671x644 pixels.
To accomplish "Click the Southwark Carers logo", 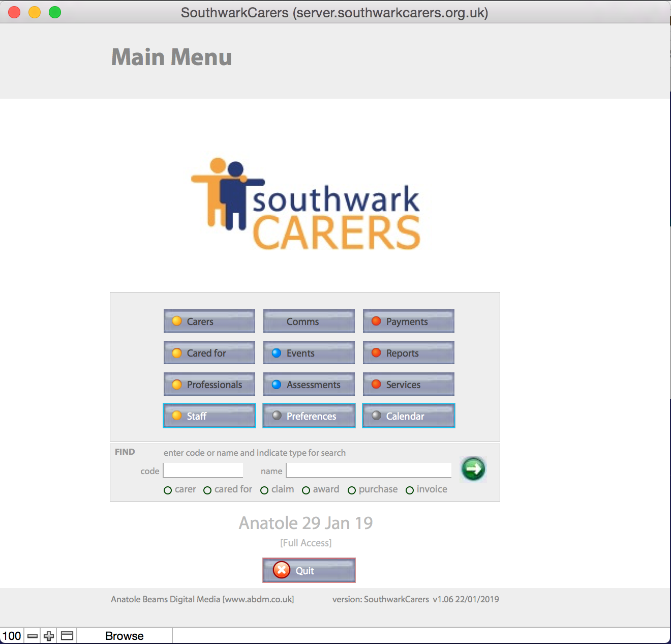I will (x=306, y=203).
